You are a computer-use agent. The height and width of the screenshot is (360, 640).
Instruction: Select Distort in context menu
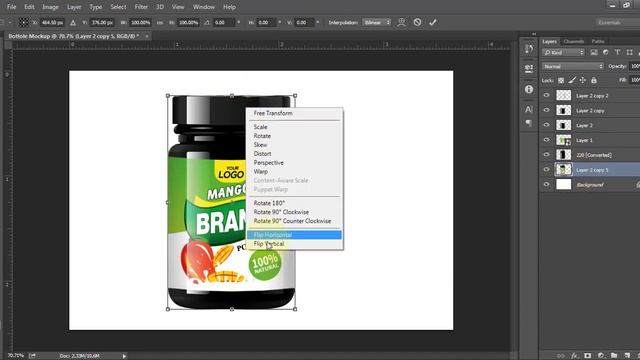click(x=294, y=153)
